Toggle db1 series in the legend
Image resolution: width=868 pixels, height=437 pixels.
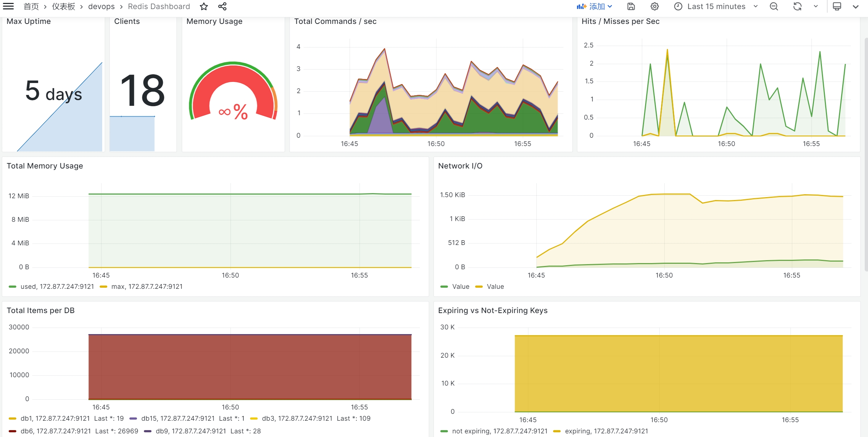pos(55,419)
